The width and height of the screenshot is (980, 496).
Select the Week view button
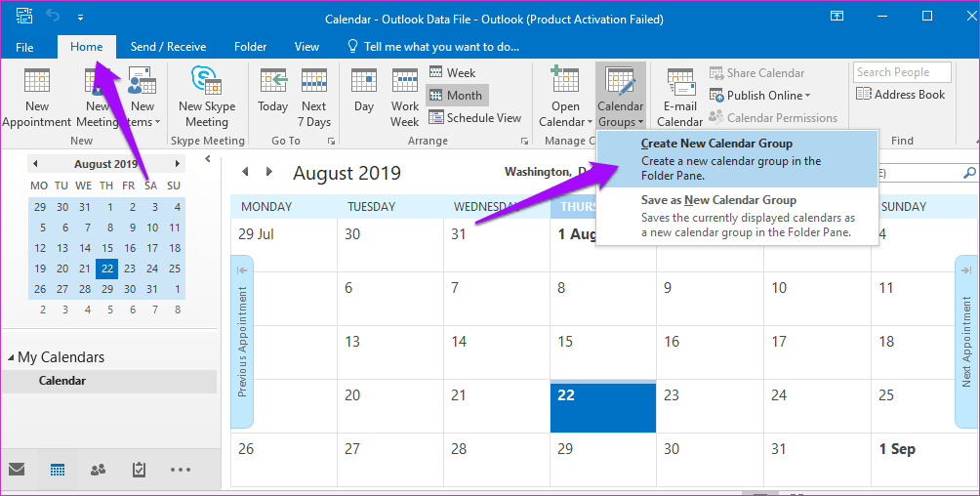coord(453,72)
